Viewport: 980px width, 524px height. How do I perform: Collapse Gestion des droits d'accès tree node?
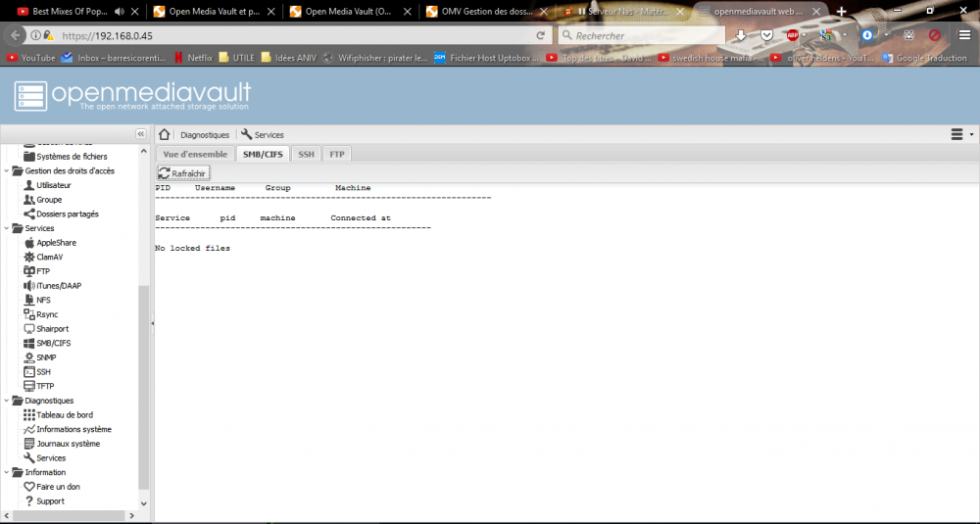[x=6, y=170]
